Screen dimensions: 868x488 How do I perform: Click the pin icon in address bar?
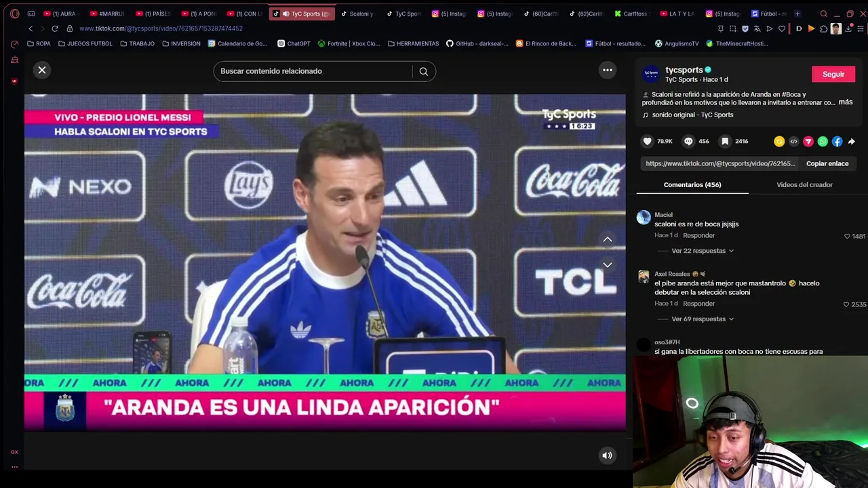(721, 28)
